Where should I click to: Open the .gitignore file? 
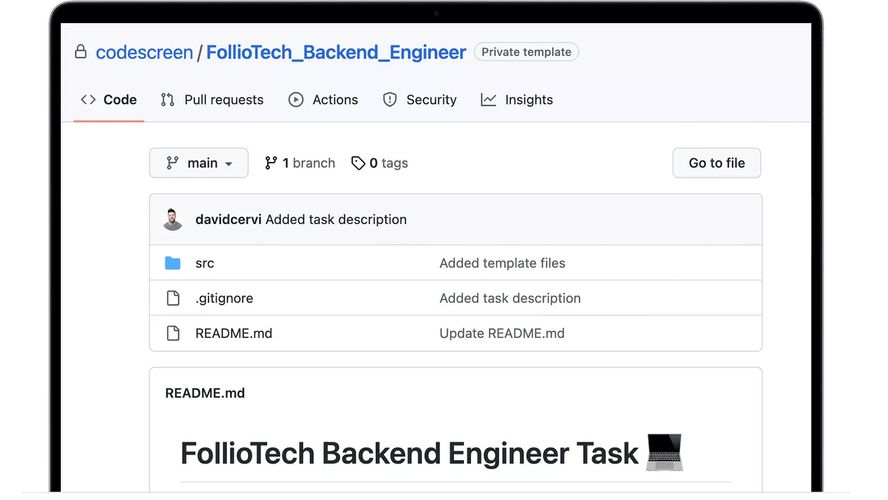(x=224, y=298)
